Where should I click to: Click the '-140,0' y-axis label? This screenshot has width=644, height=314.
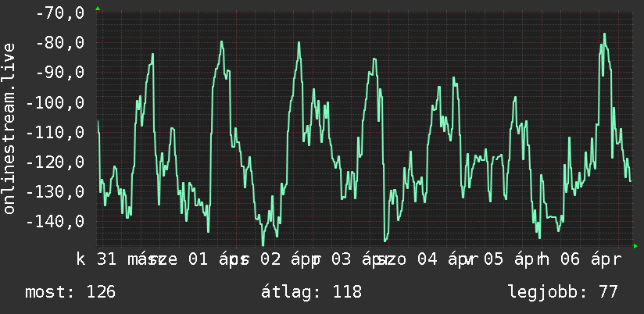pyautogui.click(x=55, y=222)
